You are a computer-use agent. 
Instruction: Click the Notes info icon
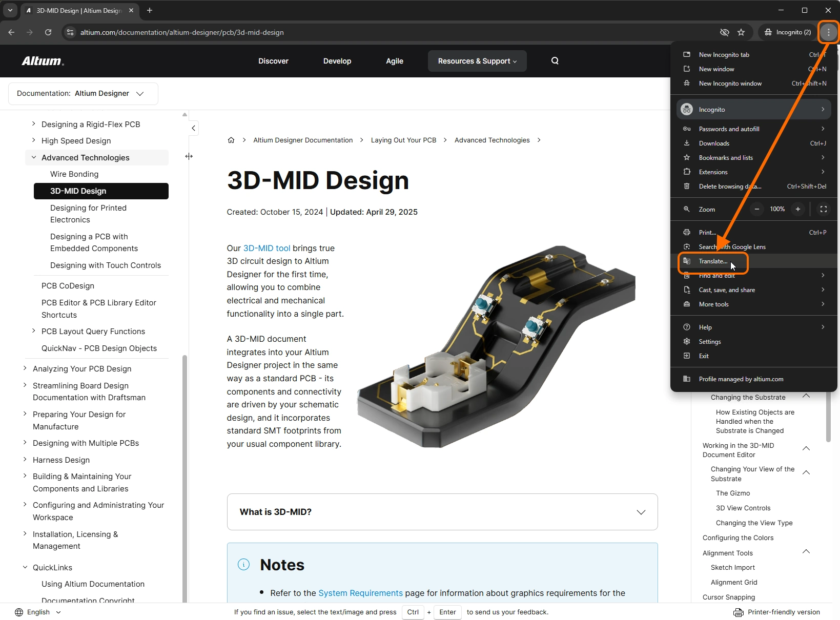coord(243,565)
